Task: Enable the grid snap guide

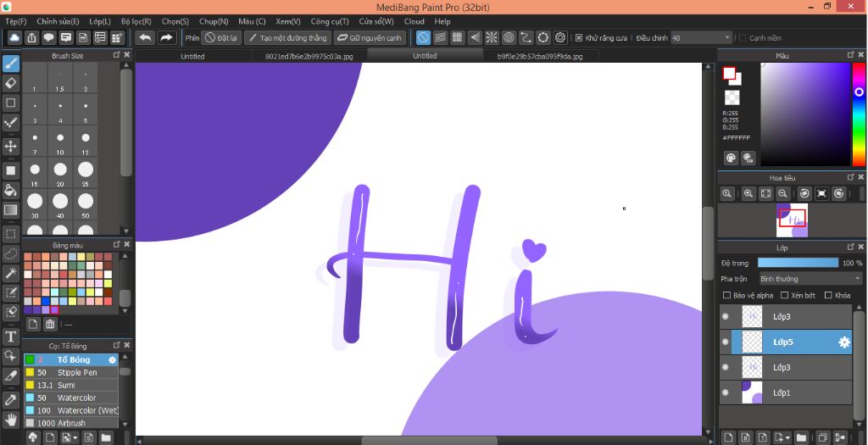Action: coord(457,37)
